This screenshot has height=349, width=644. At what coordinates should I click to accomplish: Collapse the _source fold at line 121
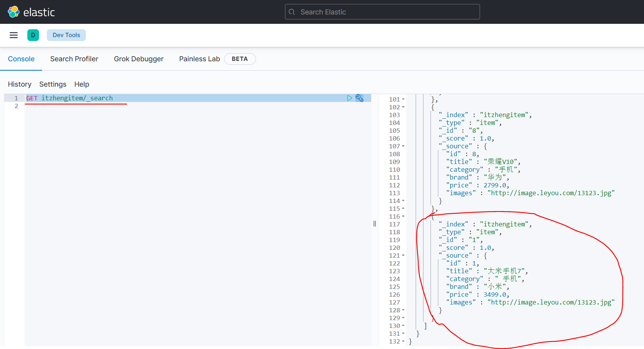(403, 255)
